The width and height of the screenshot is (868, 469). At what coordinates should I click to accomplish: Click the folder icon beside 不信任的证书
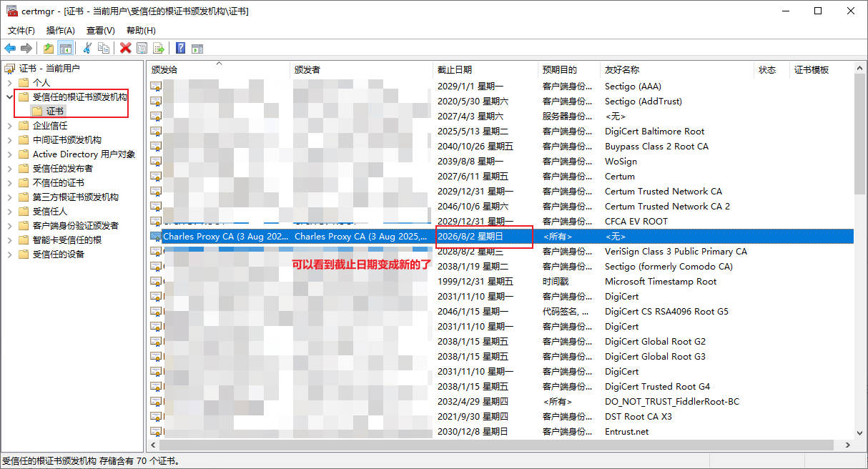pos(24,183)
